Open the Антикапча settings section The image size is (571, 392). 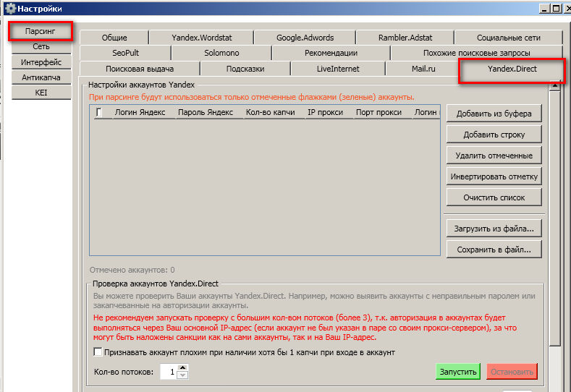coord(41,77)
